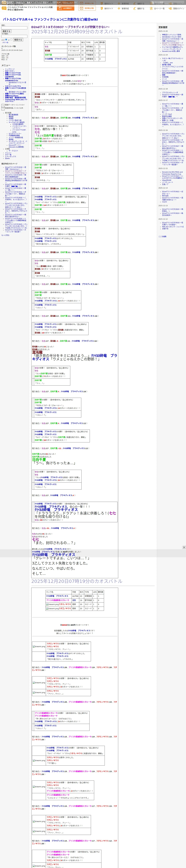Viewport: 186px width, 868px height.
Task: Open WithBOSSリクエスト受付 in update history
Action: (172, 37)
